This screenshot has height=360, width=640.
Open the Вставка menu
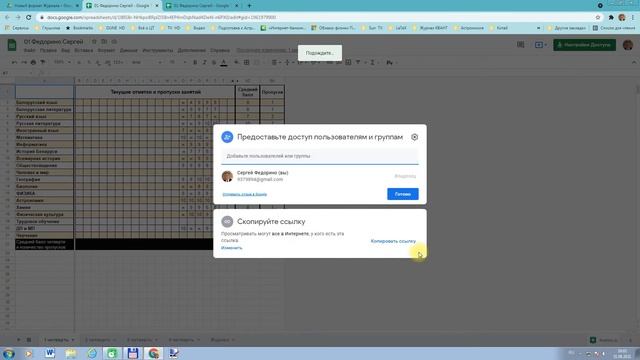pos(84,50)
